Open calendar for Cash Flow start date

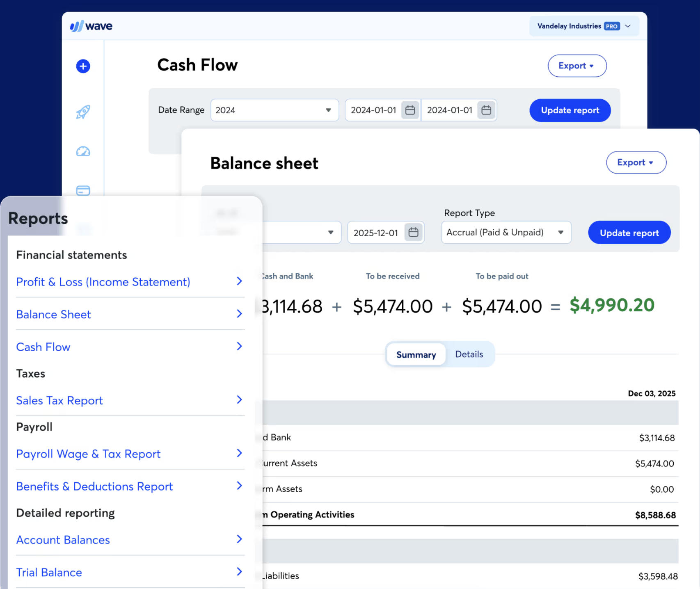[x=410, y=110]
